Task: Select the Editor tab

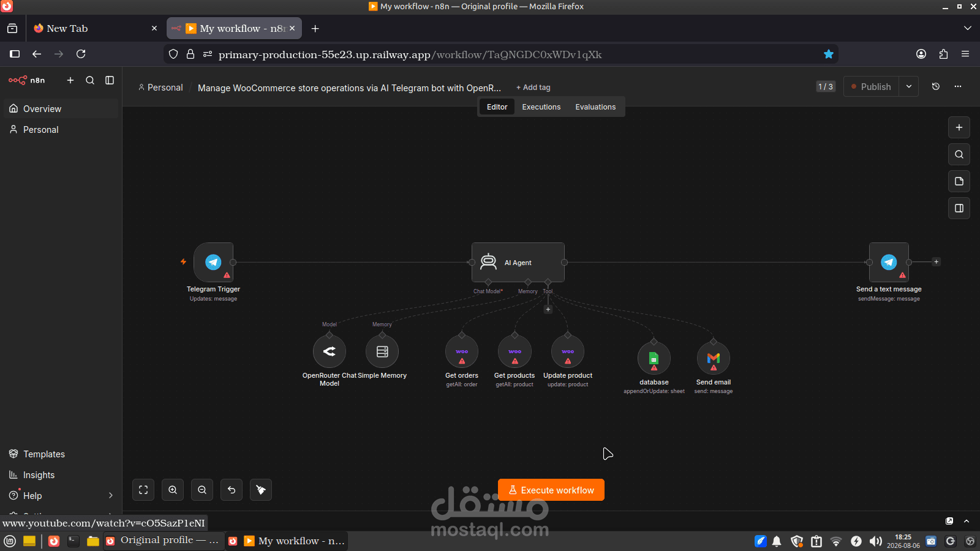Action: coord(497,107)
